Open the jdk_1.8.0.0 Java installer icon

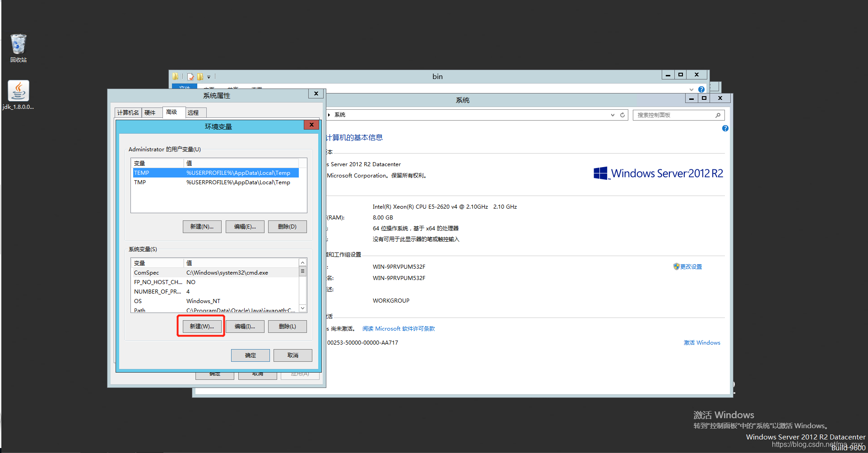point(19,95)
